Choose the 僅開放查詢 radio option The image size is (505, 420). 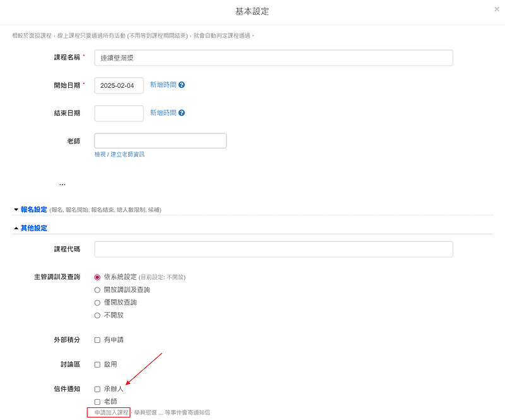click(x=97, y=303)
